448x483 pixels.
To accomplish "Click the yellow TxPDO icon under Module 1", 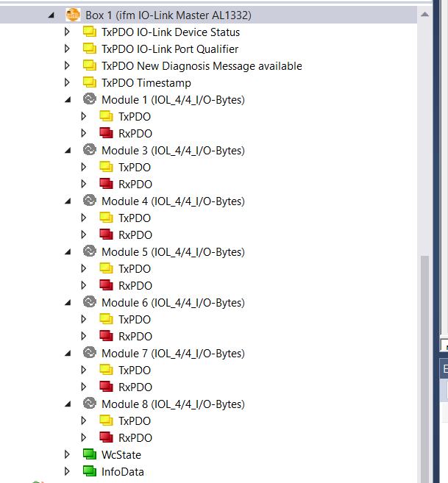I will click(107, 116).
